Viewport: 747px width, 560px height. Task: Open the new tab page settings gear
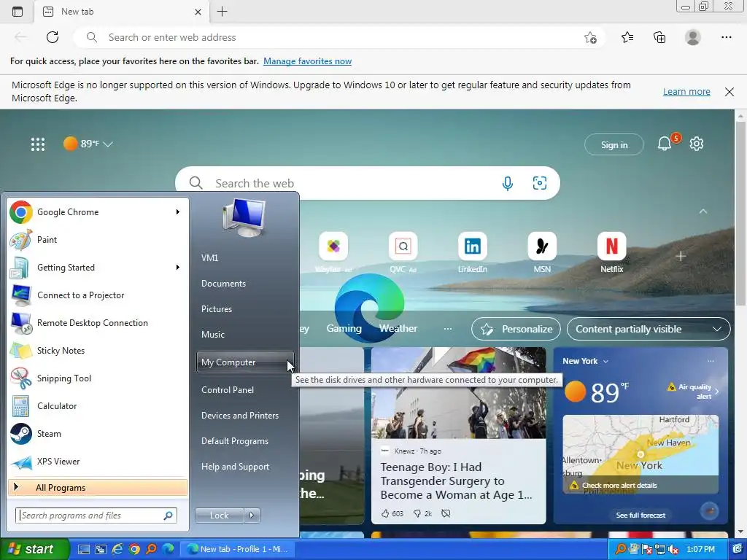(697, 144)
